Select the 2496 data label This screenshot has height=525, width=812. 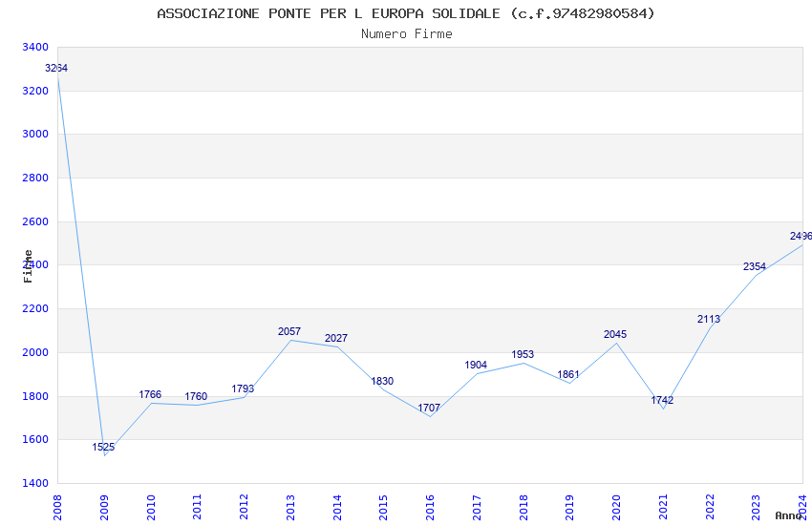pyautogui.click(x=801, y=236)
